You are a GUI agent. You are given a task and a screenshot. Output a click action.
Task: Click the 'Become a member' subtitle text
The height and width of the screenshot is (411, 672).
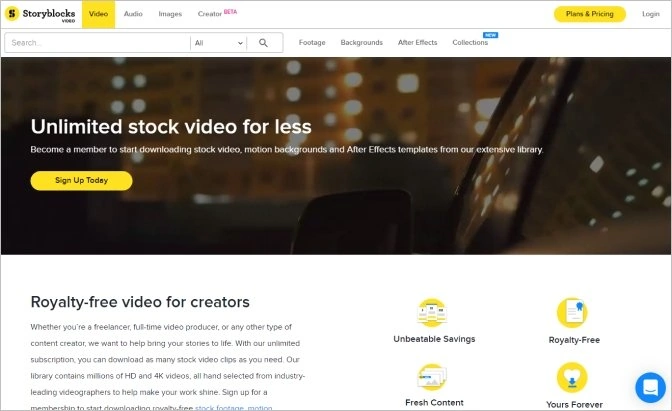point(287,150)
